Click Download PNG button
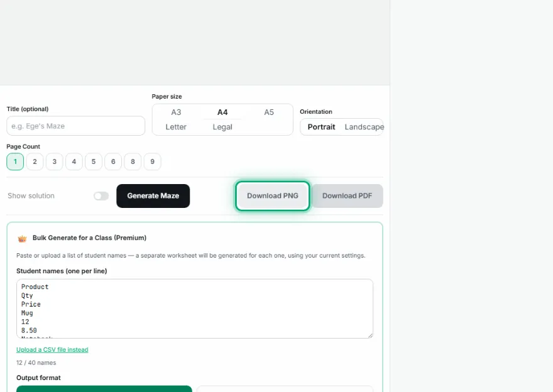This screenshot has width=553, height=392. [273, 195]
